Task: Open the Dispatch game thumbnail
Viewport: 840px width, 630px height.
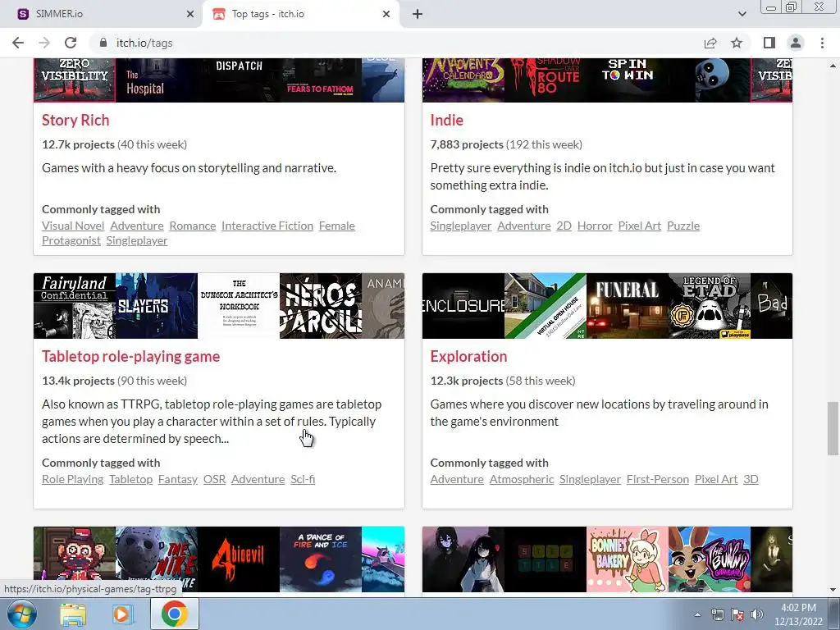Action: 239,80
